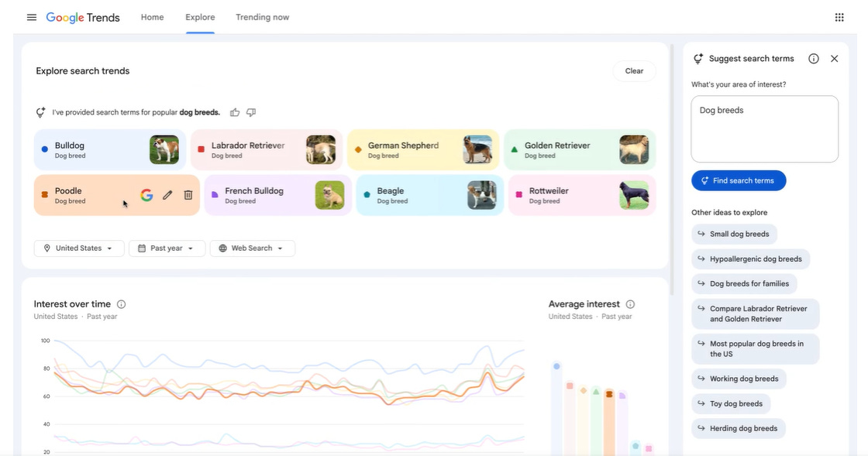
Task: Close the Suggest search terms panel
Action: 834,59
